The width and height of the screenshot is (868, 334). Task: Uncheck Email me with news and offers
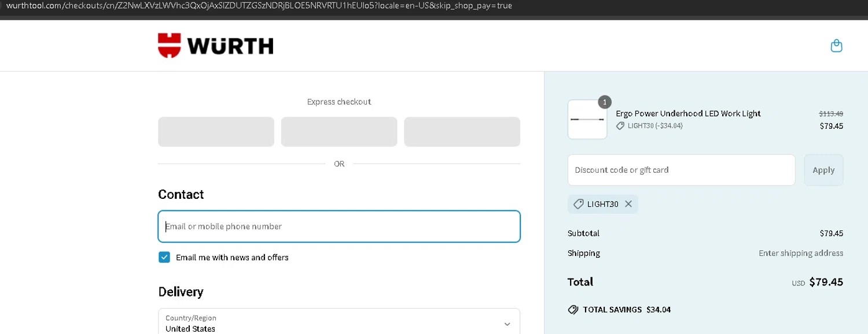164,257
